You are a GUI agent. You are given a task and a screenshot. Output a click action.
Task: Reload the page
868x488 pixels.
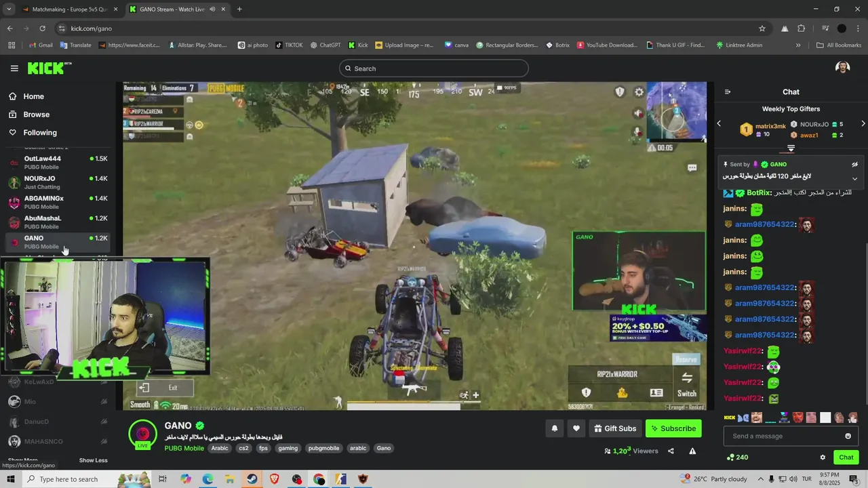point(42,28)
